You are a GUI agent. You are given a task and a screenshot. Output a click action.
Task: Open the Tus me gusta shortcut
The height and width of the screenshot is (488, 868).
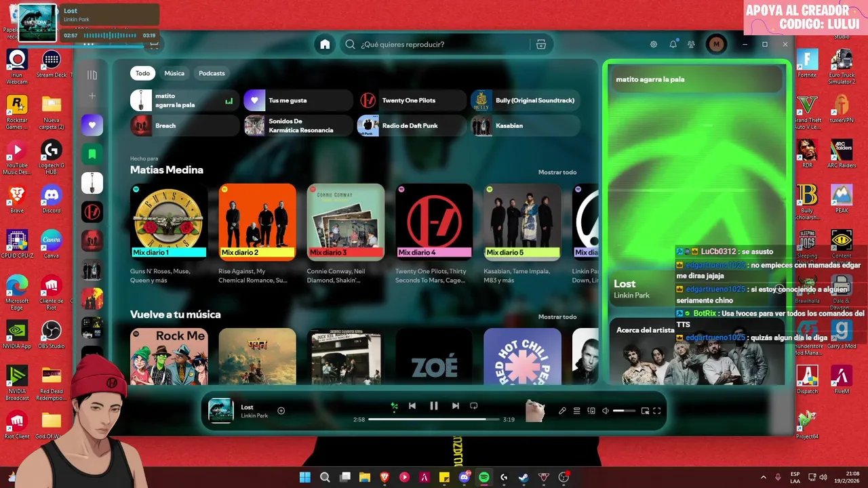[x=298, y=100]
